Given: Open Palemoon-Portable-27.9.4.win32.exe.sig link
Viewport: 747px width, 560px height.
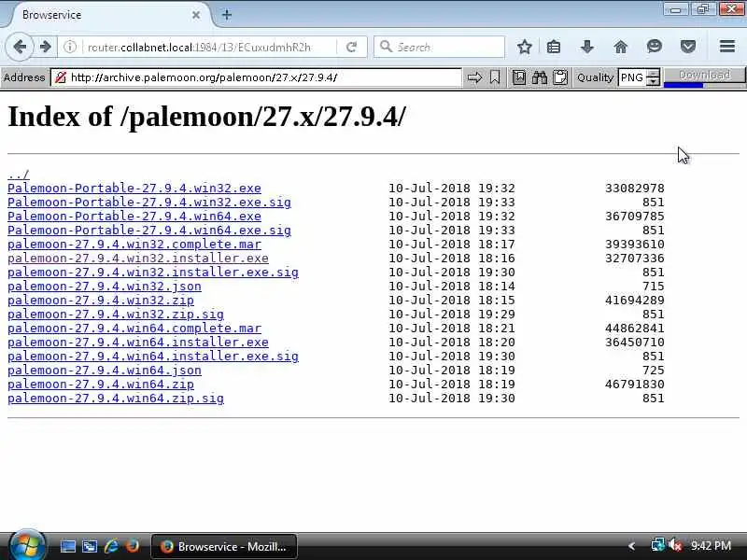Looking at the screenshot, I should pyautogui.click(x=149, y=203).
